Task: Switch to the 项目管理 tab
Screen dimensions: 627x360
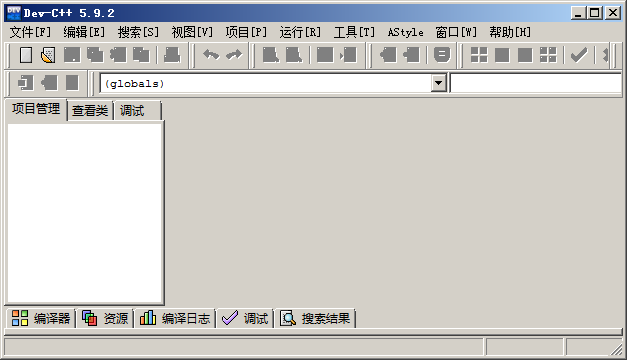Action: [36, 109]
